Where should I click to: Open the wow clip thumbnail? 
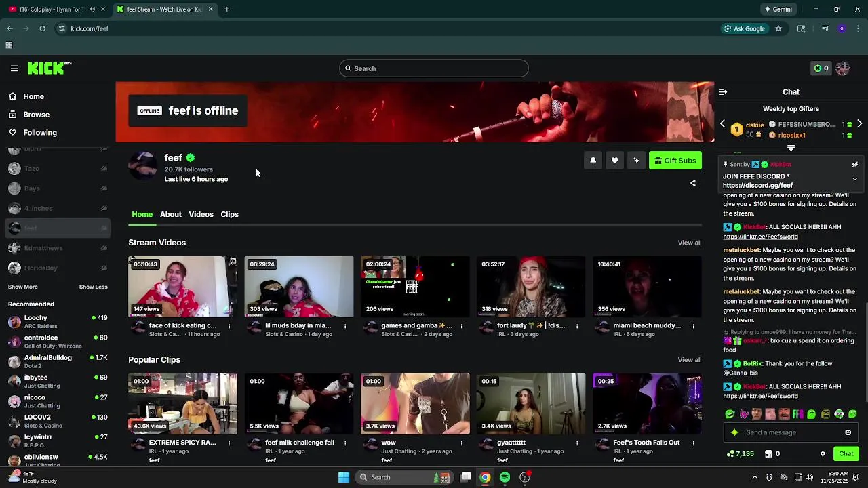(x=415, y=404)
